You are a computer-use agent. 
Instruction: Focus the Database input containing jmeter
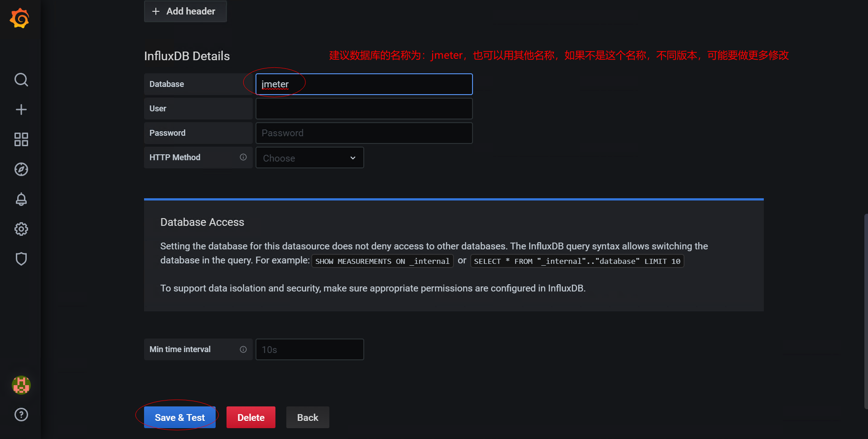(364, 84)
